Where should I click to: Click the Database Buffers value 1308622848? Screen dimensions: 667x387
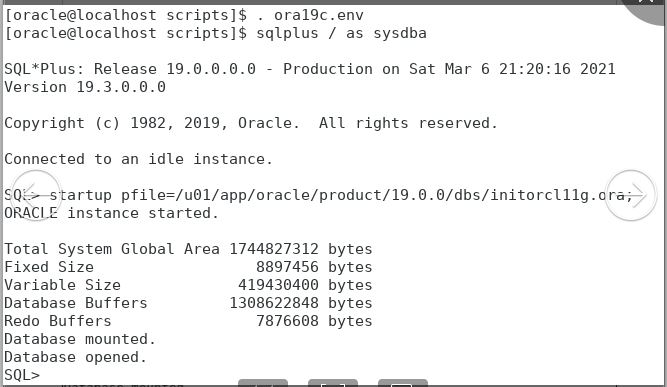[x=274, y=303]
